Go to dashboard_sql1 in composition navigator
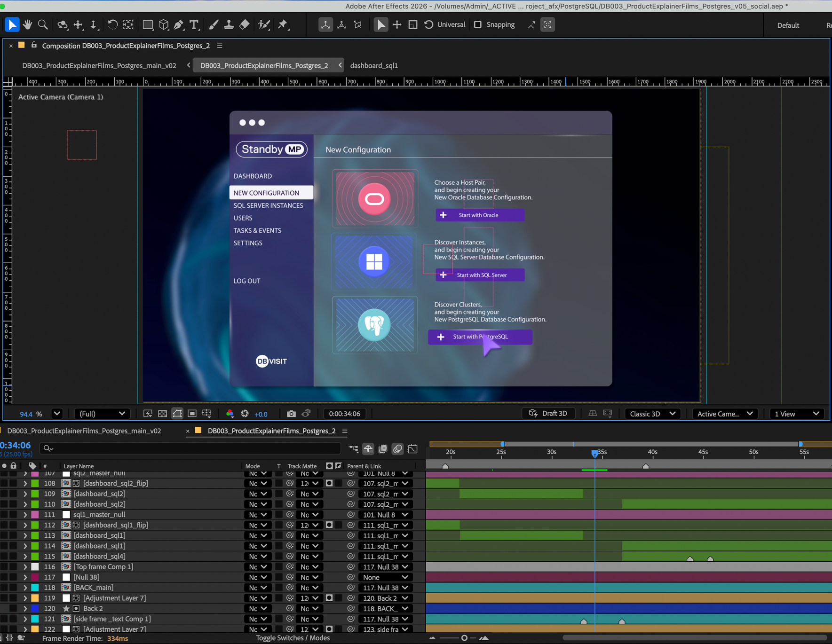Image resolution: width=832 pixels, height=644 pixels. tap(374, 65)
